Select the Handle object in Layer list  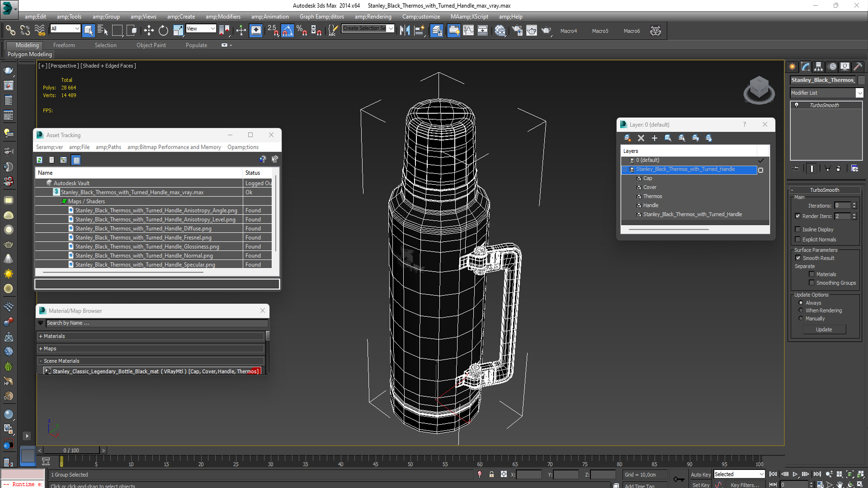[651, 205]
